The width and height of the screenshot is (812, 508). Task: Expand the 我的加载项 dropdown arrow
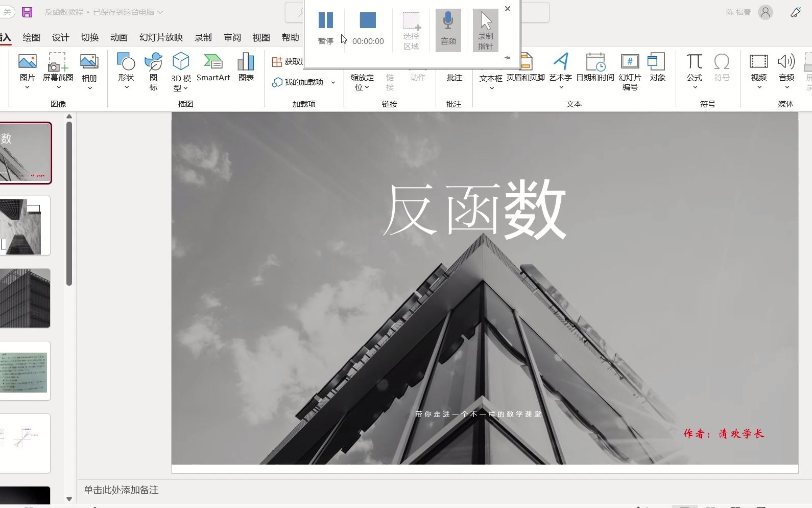pyautogui.click(x=333, y=82)
